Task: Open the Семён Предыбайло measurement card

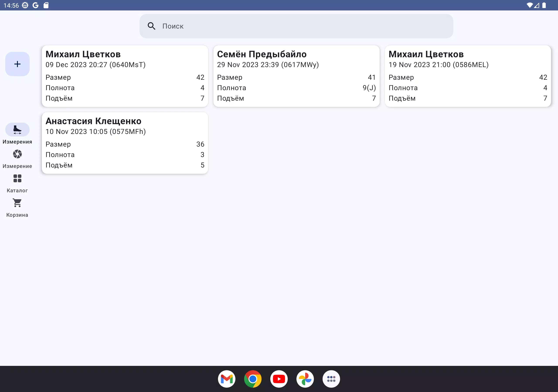Action: click(296, 76)
